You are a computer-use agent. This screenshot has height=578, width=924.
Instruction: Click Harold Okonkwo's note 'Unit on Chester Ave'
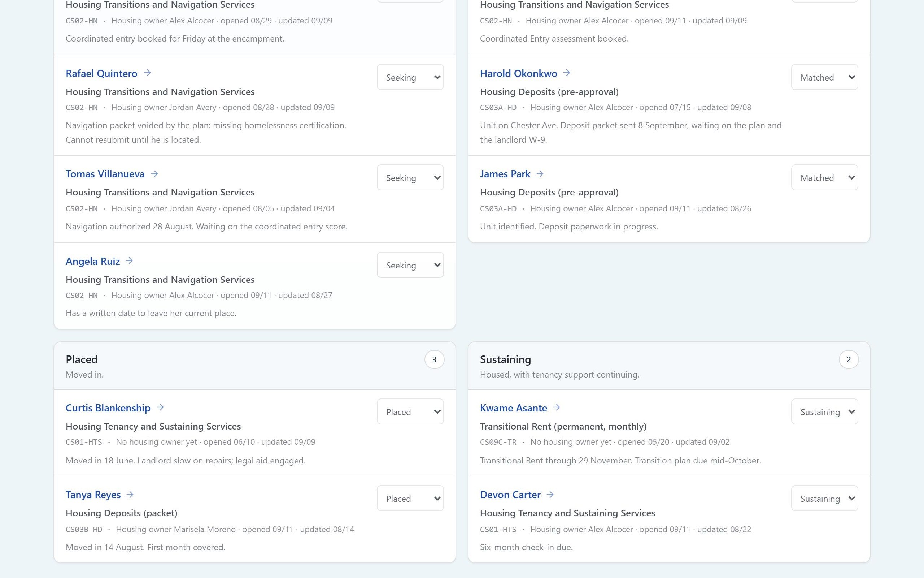click(631, 133)
